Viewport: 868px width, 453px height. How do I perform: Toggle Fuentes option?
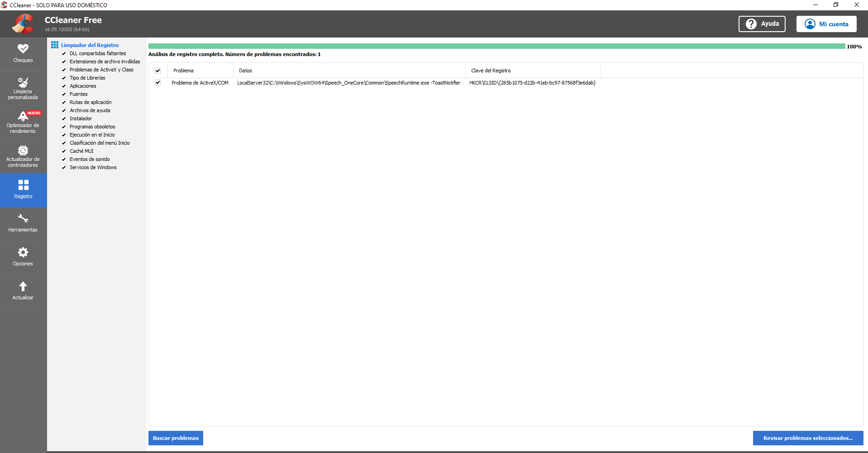(x=64, y=94)
